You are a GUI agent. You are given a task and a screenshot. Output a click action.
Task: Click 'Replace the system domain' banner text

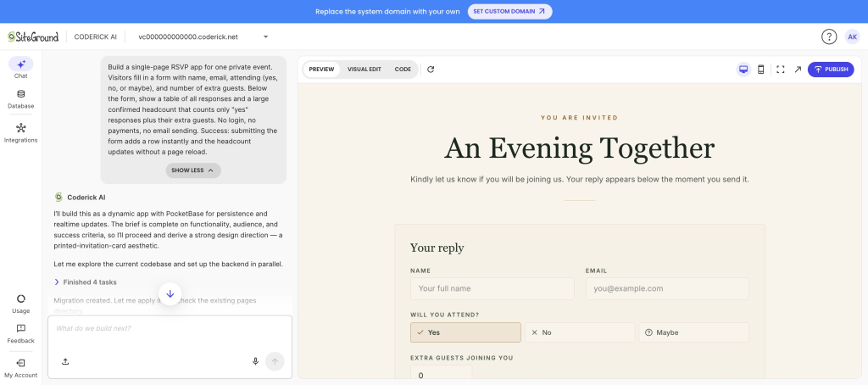[387, 11]
